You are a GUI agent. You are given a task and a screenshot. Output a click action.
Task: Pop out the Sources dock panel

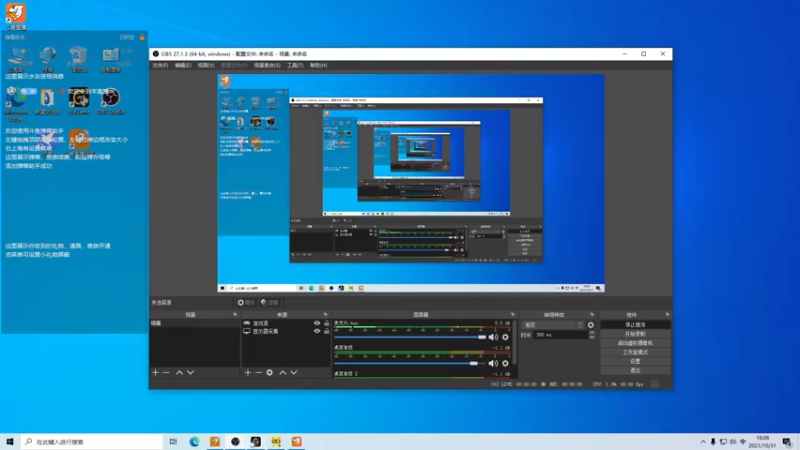(x=326, y=315)
